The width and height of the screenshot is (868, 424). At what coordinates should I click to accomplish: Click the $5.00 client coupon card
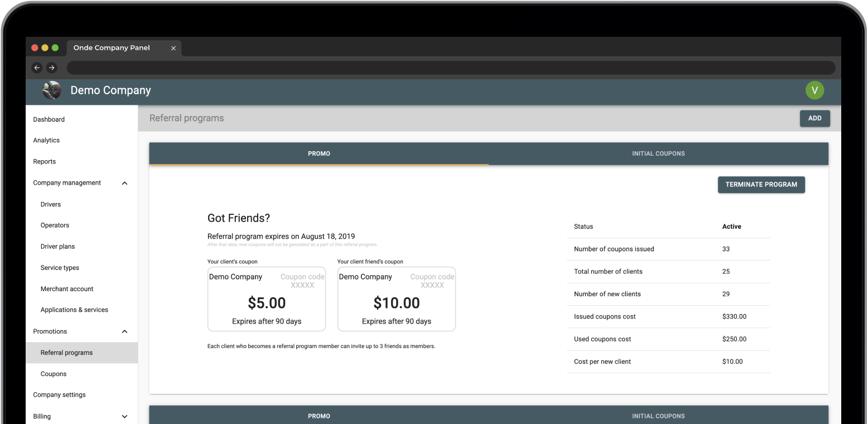tap(267, 299)
